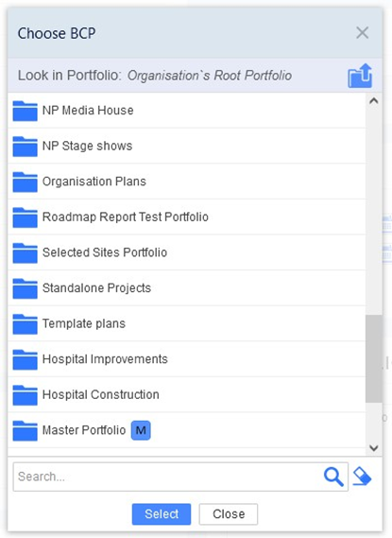
Task: Click the Master Portfolio M badge
Action: pyautogui.click(x=141, y=430)
